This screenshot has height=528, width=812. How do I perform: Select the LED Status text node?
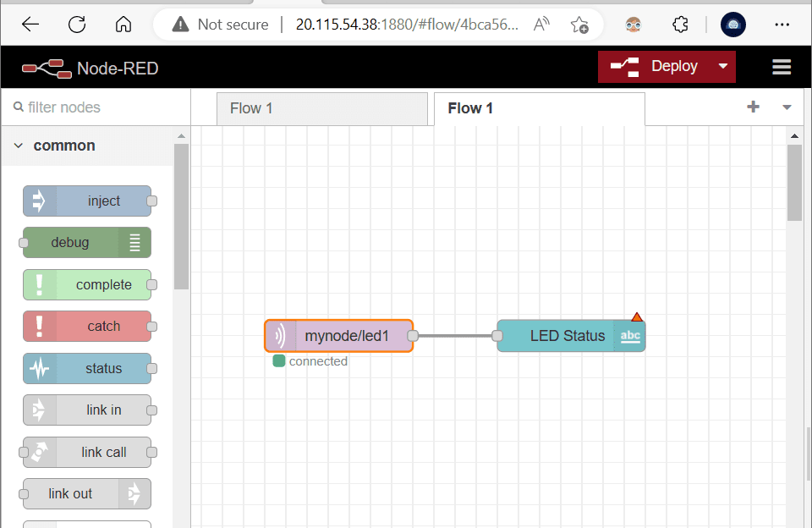pos(571,336)
